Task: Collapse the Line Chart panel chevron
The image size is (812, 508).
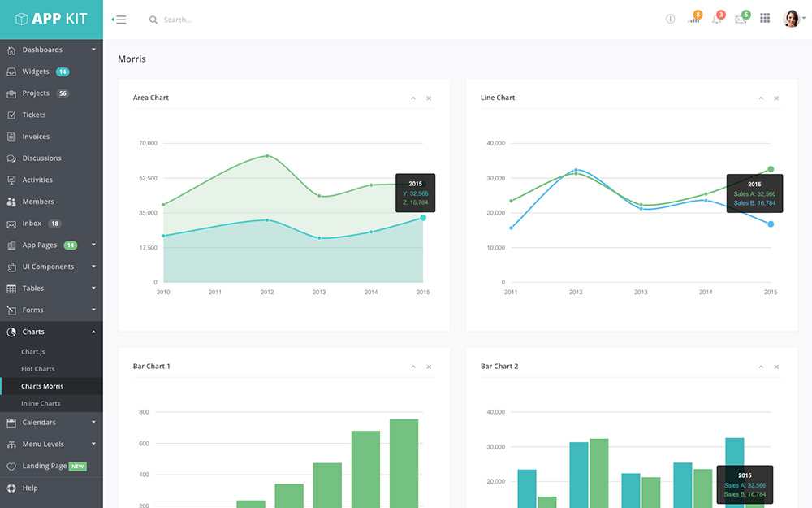Action: tap(761, 98)
